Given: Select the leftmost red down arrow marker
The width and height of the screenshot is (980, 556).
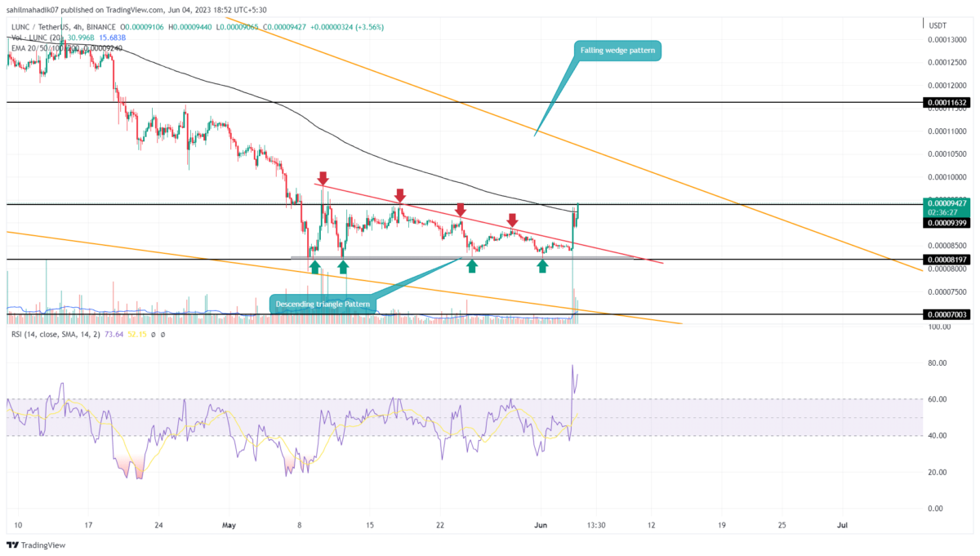Looking at the screenshot, I should [x=323, y=178].
